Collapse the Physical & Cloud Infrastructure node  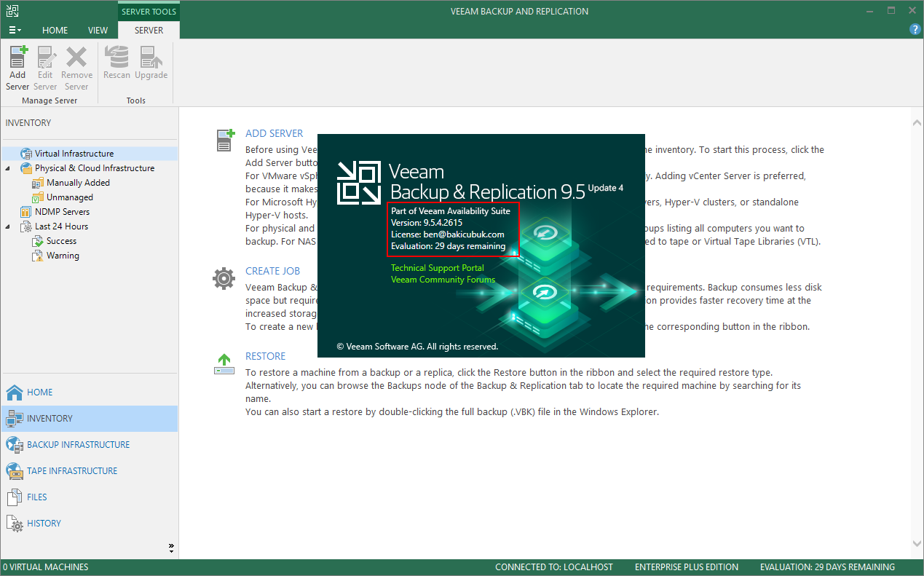(x=8, y=168)
